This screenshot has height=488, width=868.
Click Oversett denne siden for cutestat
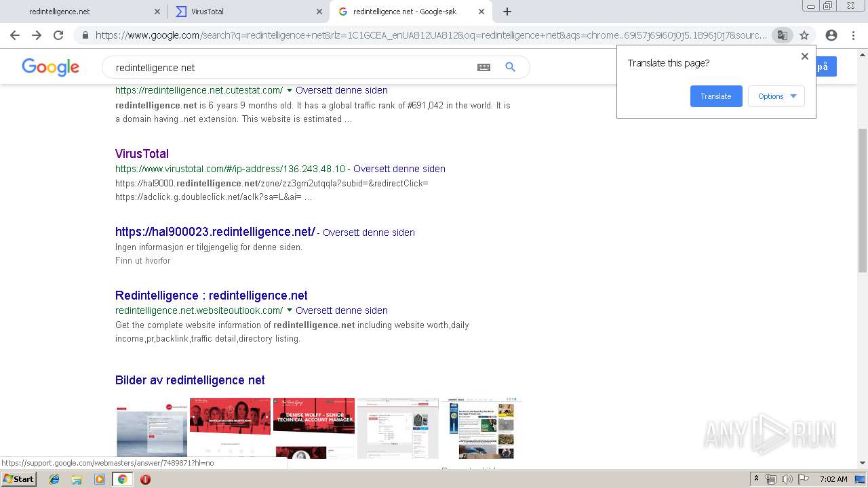pos(342,90)
